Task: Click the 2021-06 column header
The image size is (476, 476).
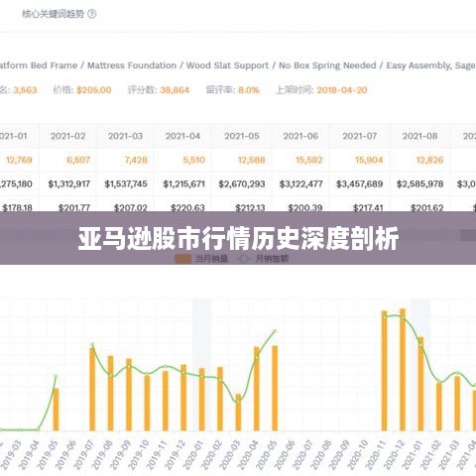Action: 300,136
